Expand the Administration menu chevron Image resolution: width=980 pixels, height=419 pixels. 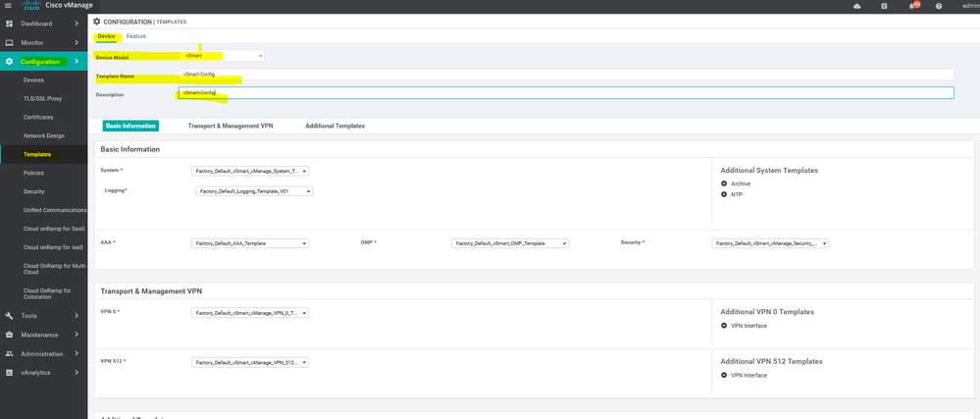click(x=77, y=353)
